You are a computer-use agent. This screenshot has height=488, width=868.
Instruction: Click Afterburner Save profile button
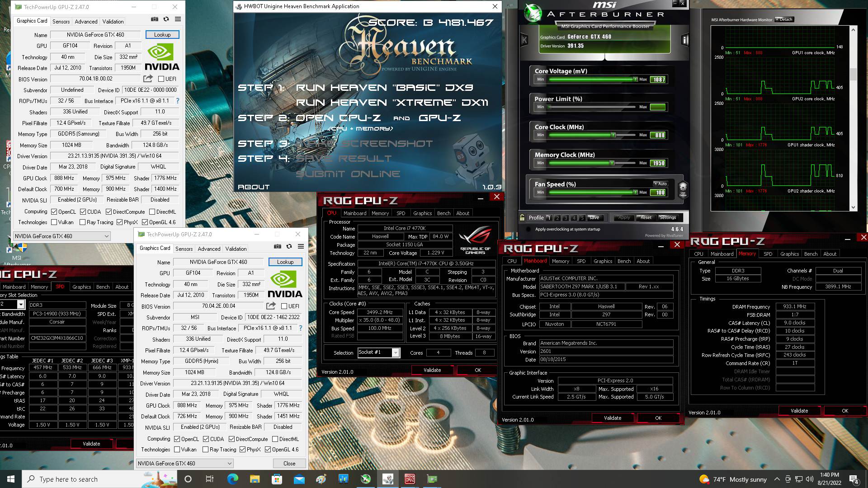coord(594,217)
